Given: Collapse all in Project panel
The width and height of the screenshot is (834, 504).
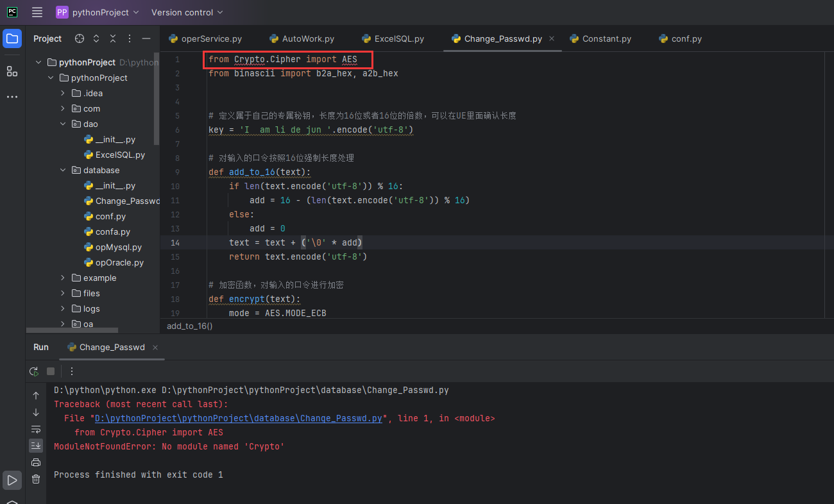Looking at the screenshot, I should tap(113, 38).
